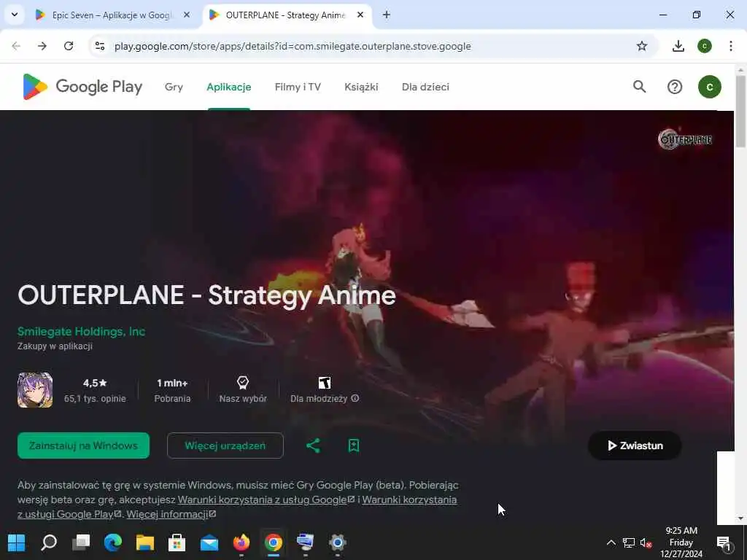Open the Google Play help icon
This screenshot has width=747, height=560.
[675, 87]
